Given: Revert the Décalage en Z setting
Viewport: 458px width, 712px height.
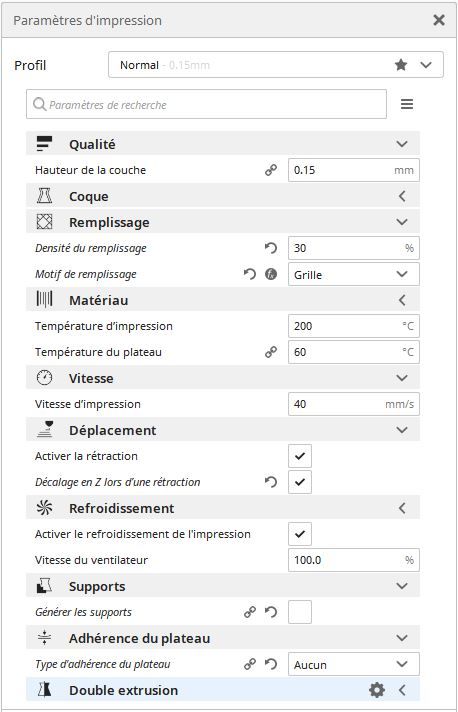Looking at the screenshot, I should click(271, 482).
